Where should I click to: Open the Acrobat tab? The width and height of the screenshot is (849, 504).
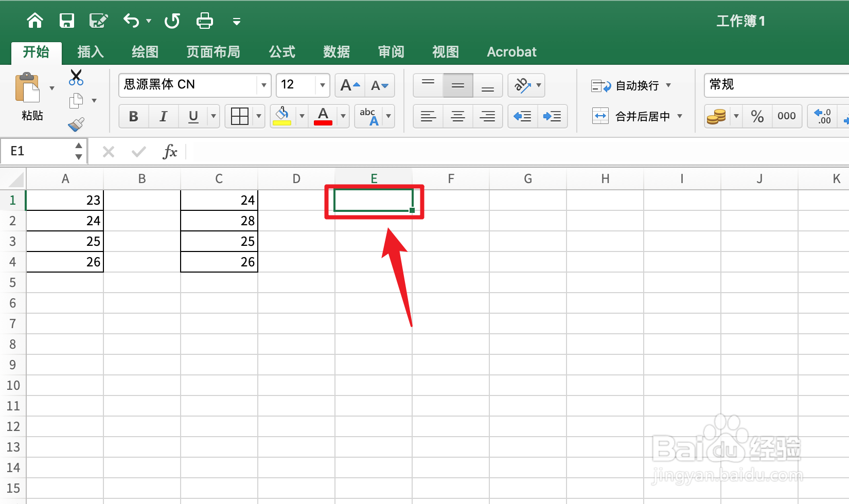pos(511,52)
